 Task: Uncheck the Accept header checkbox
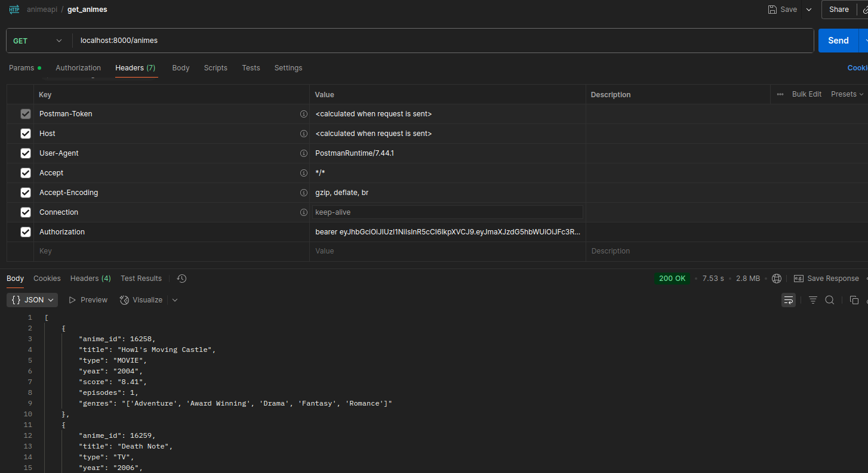coord(26,173)
